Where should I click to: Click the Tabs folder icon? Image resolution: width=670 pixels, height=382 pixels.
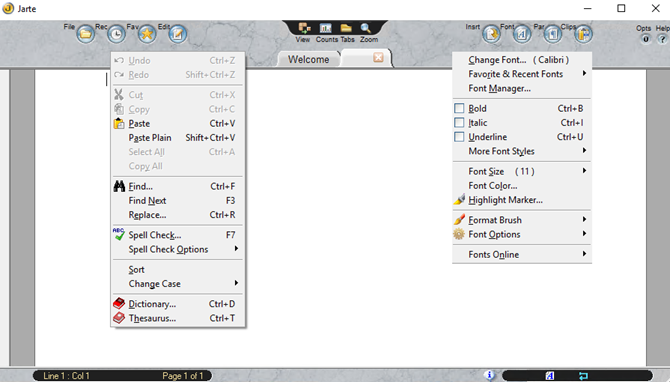pos(346,28)
